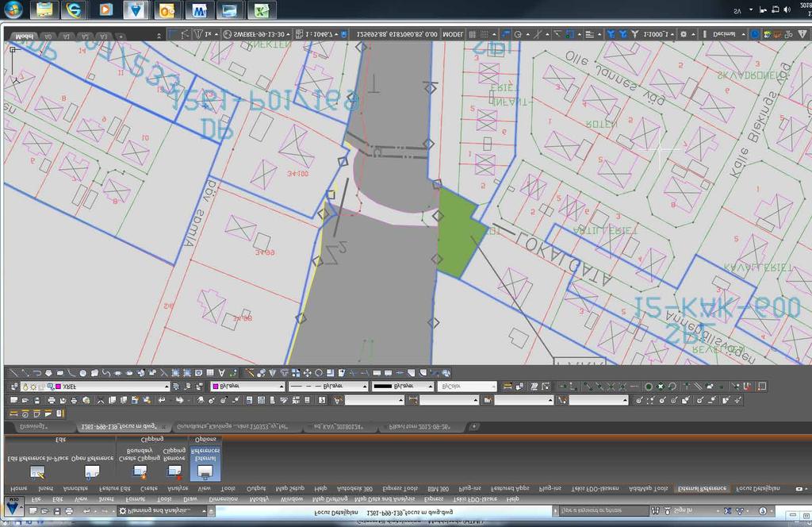Click the Undo arrow in Quick Access toolbar
Screen dimensions: 812x527
pos(86,511)
